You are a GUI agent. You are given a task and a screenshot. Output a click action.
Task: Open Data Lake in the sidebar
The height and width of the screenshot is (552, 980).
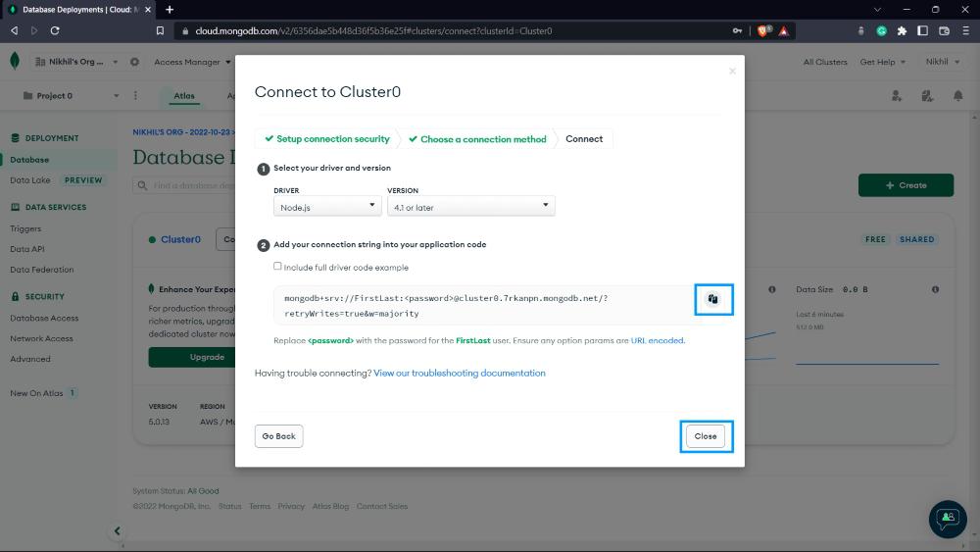[30, 180]
